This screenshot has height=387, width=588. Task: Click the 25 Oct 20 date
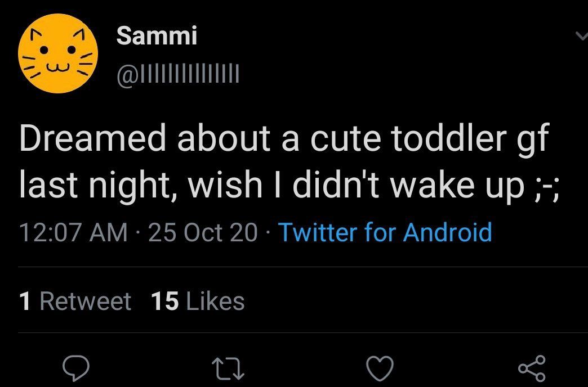[x=203, y=232]
